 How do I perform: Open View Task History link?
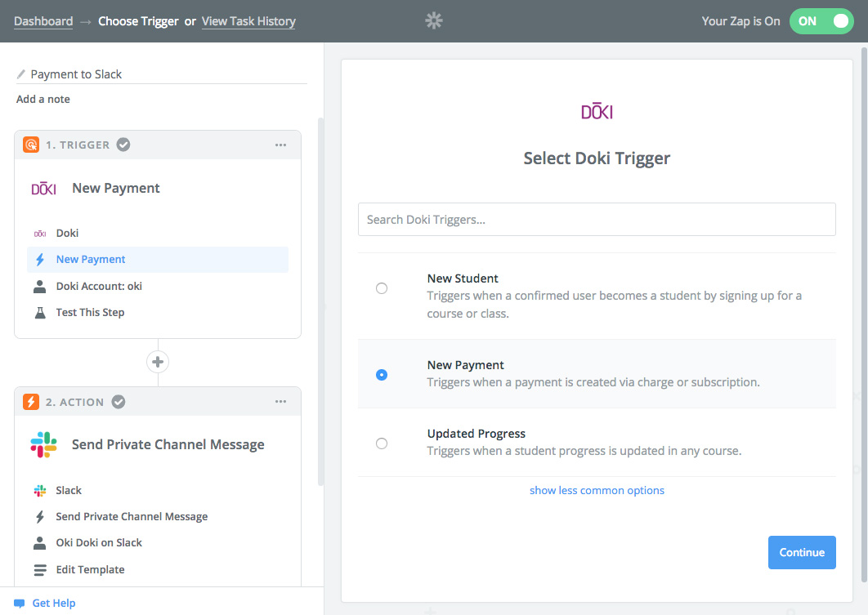(x=248, y=21)
